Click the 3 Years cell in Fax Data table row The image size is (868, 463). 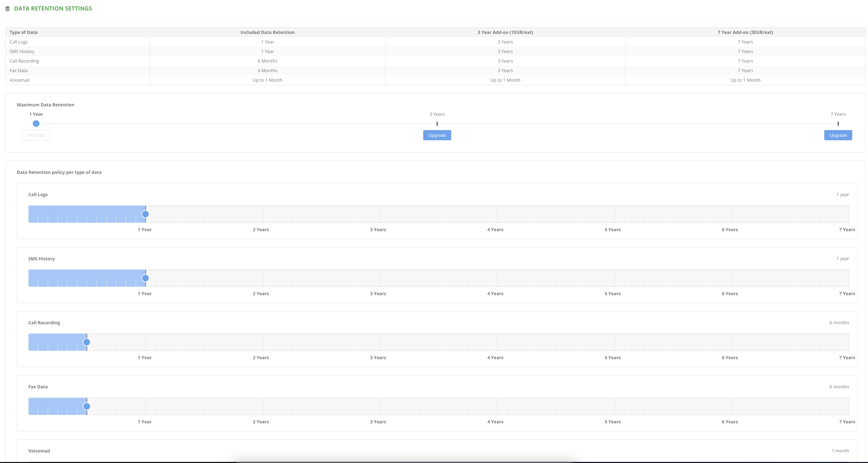505,71
